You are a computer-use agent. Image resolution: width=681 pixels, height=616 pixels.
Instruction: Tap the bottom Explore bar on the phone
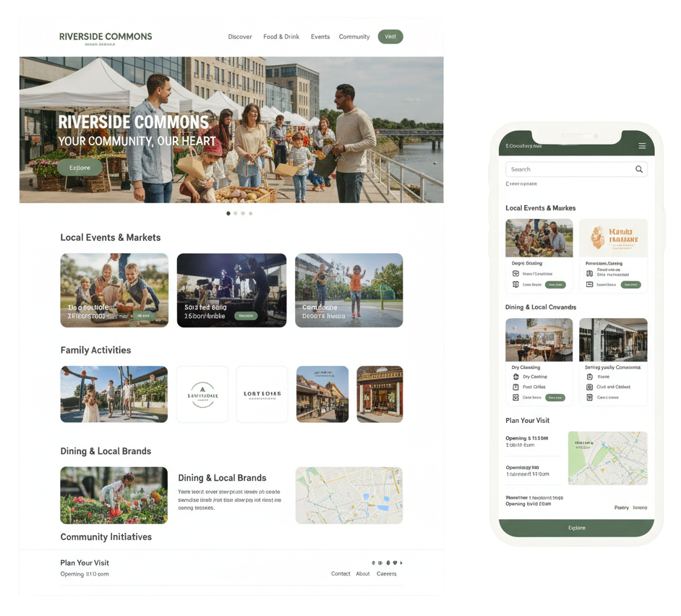coord(576,528)
